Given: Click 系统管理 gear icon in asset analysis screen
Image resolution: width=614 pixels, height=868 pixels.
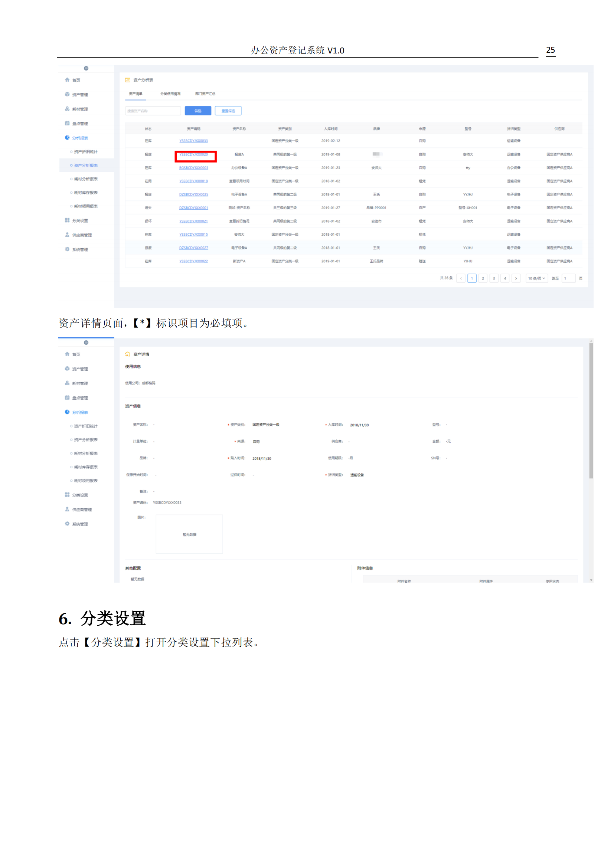Looking at the screenshot, I should click(x=67, y=249).
